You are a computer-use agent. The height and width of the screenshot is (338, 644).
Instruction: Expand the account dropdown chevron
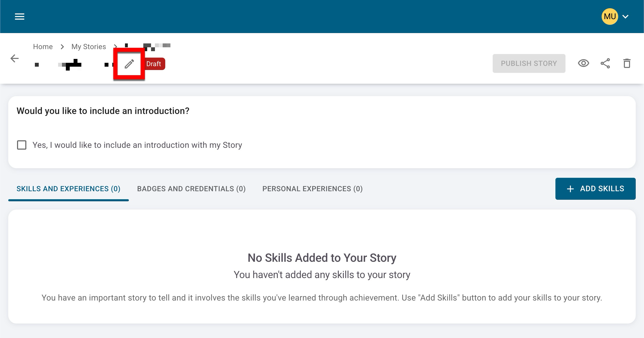tap(625, 17)
